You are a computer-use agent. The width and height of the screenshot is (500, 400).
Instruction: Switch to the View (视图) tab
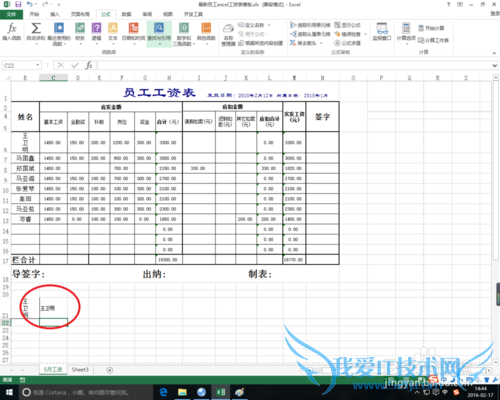(168, 14)
